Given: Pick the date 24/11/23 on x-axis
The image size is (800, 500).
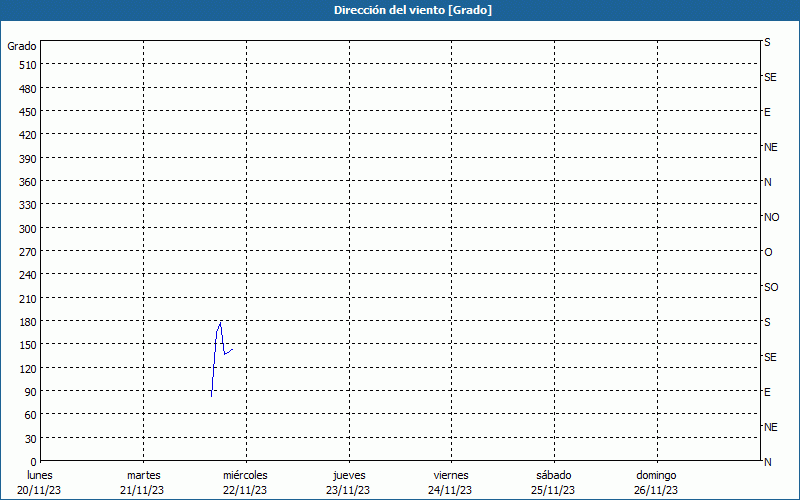Looking at the screenshot, I should (451, 490).
